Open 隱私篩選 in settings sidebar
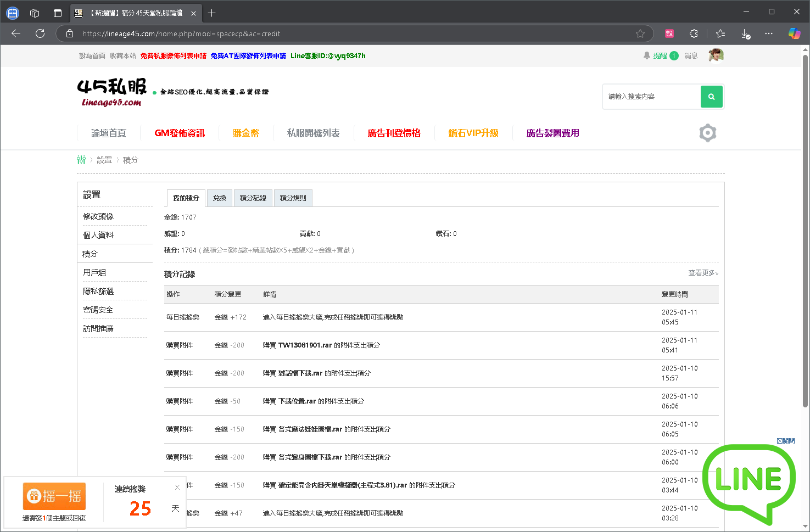This screenshot has height=532, width=810. [98, 291]
